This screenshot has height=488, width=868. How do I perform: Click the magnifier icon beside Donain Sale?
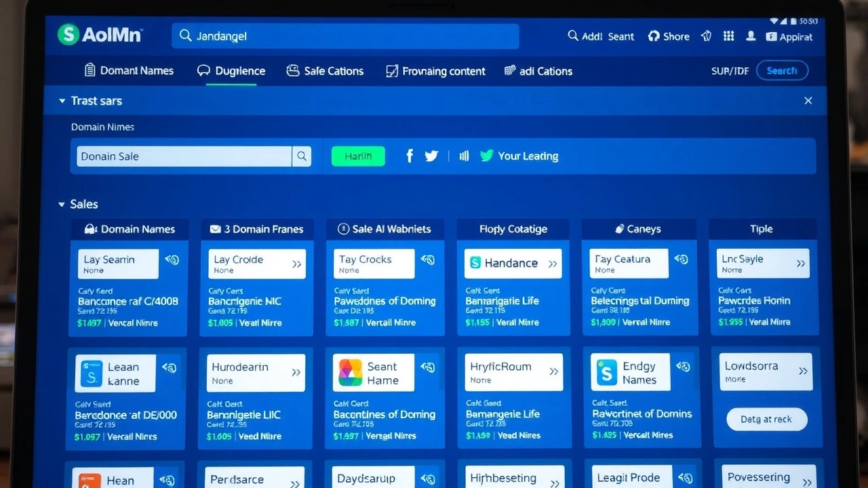click(302, 157)
